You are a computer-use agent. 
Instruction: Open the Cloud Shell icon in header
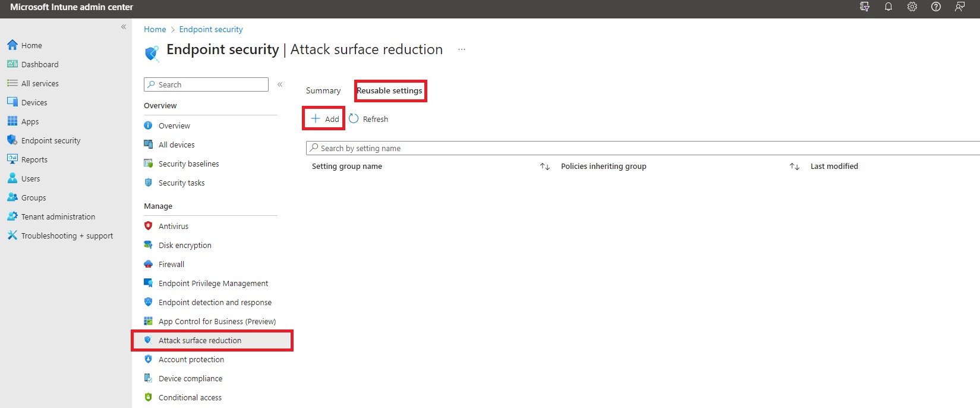(865, 7)
